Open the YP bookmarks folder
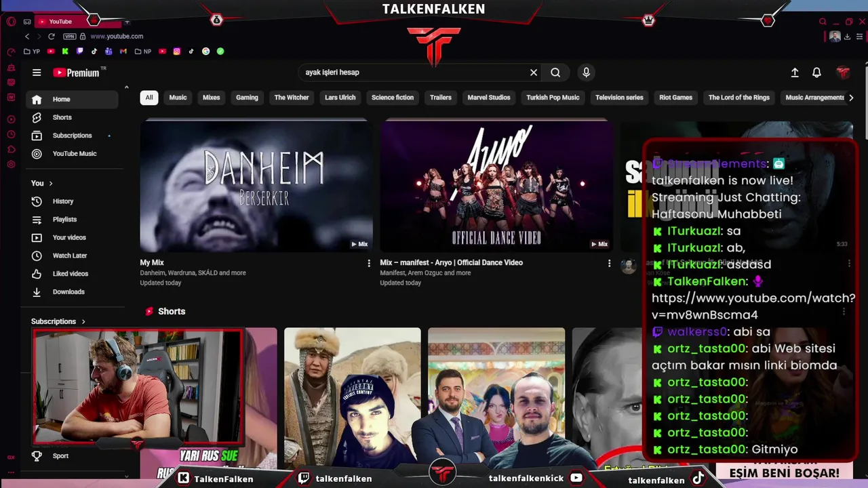 32,52
